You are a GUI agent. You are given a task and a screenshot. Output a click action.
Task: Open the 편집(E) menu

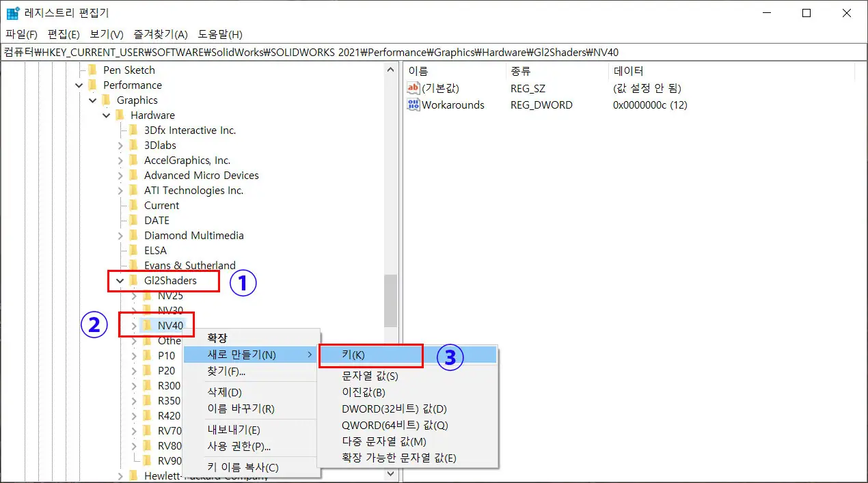click(64, 34)
